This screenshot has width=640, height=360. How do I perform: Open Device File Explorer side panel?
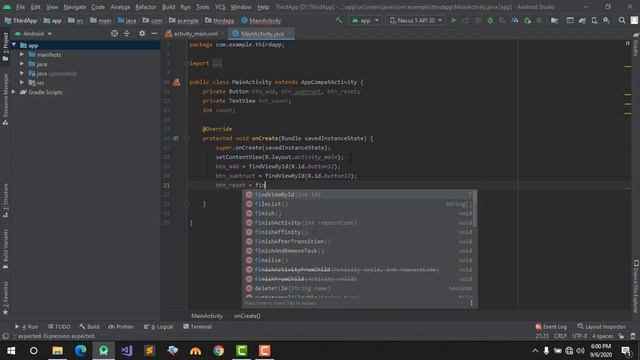coord(636,287)
